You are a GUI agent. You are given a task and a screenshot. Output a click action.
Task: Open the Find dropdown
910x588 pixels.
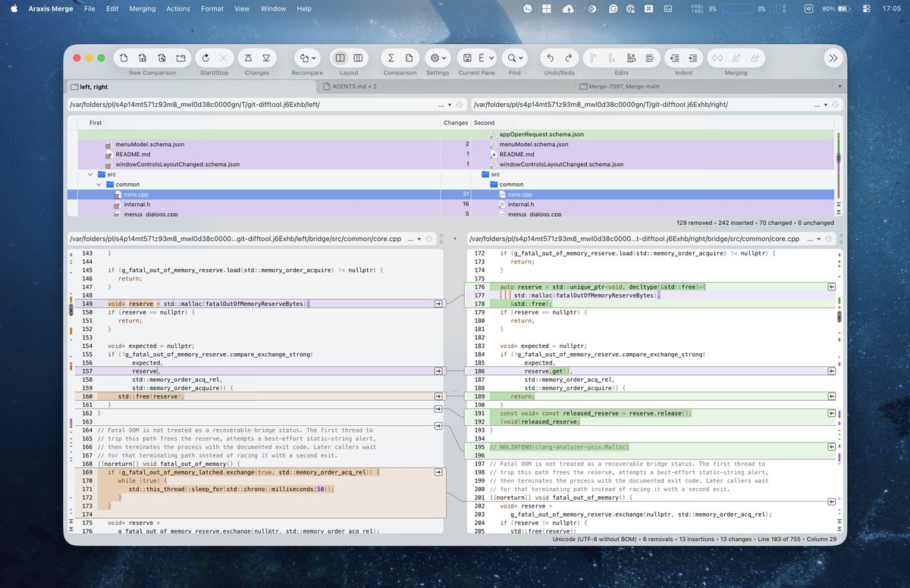pyautogui.click(x=515, y=58)
